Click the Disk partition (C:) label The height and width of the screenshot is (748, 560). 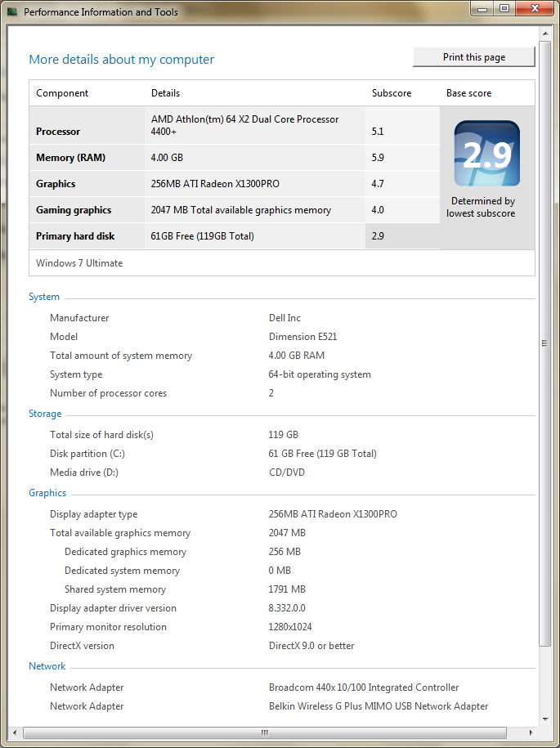click(x=87, y=454)
